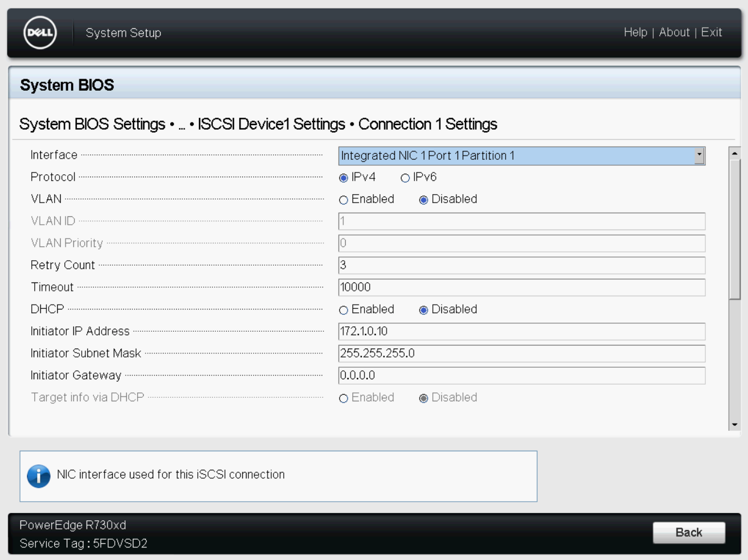The image size is (748, 560).
Task: Click the VLAN ID field
Action: point(521,221)
